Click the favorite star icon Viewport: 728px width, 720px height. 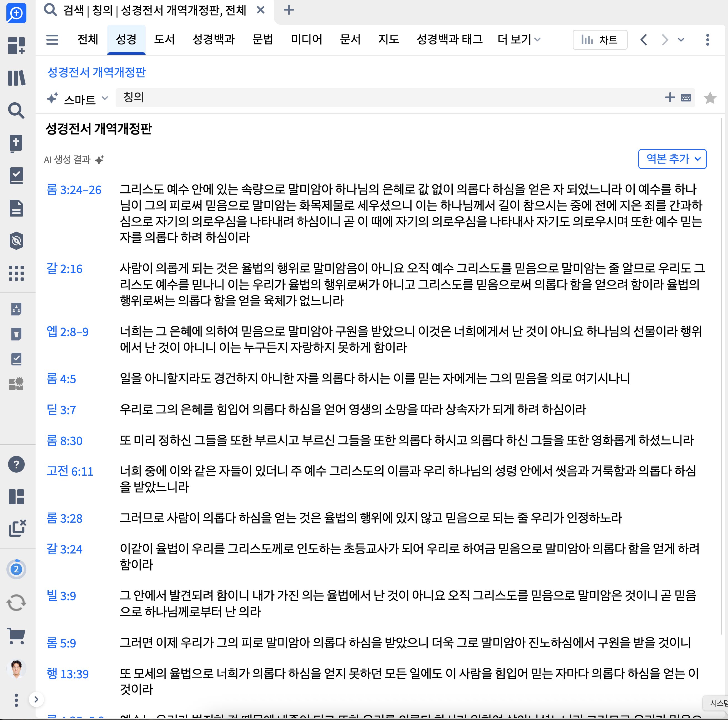pyautogui.click(x=710, y=98)
